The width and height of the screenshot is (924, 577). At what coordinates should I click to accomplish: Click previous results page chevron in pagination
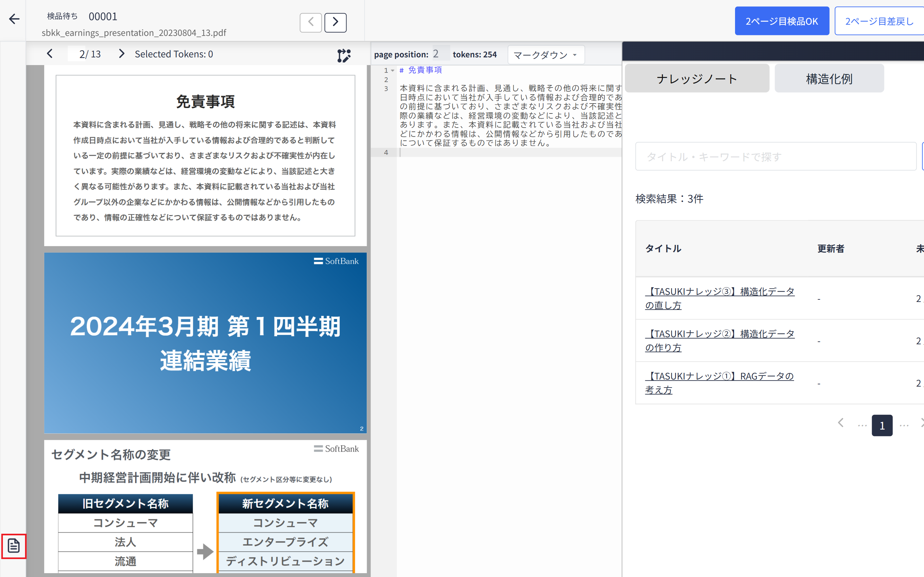coord(840,423)
